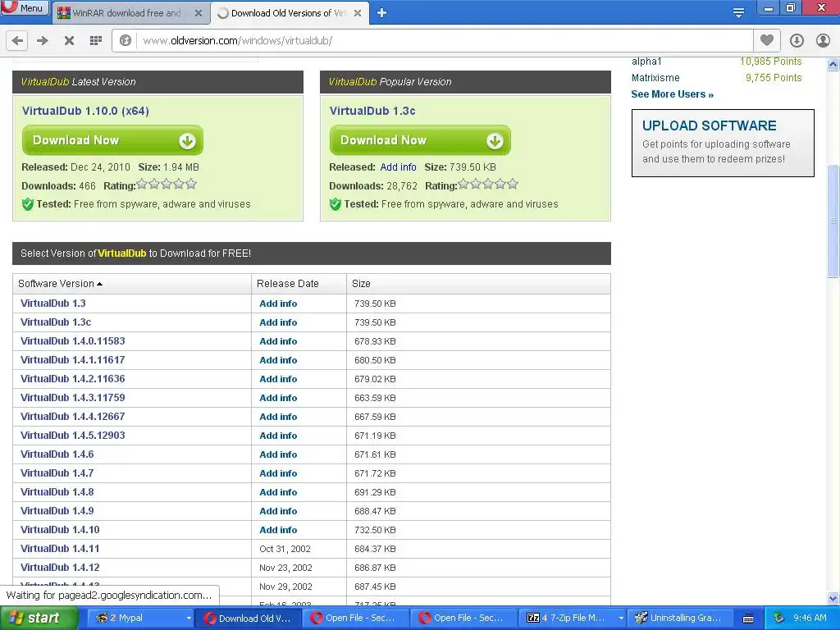Open VirtualDub 1.4.5.12903 link
This screenshot has height=630, width=840.
click(x=72, y=435)
